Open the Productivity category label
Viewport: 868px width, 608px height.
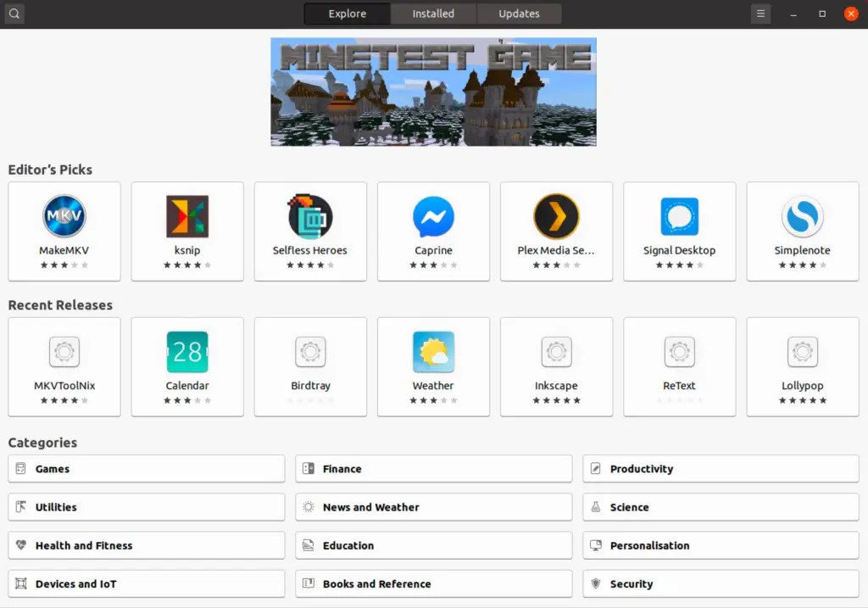pyautogui.click(x=642, y=469)
